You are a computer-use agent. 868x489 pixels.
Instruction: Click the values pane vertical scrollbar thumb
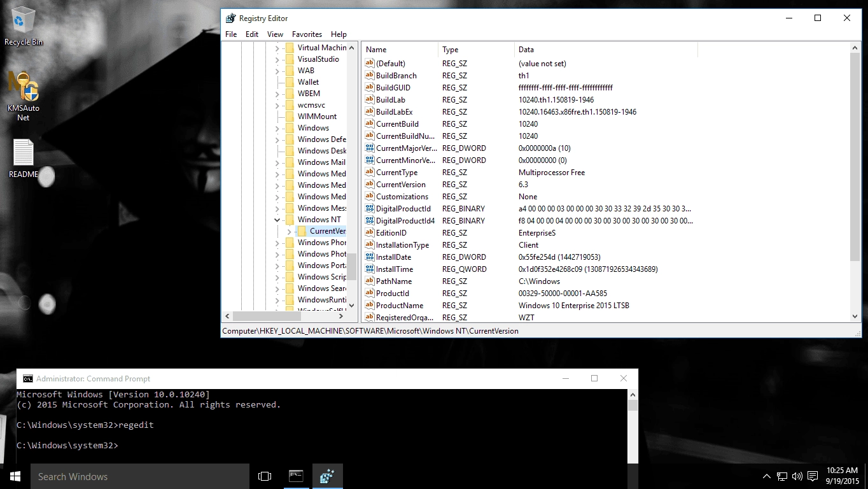[x=855, y=157]
